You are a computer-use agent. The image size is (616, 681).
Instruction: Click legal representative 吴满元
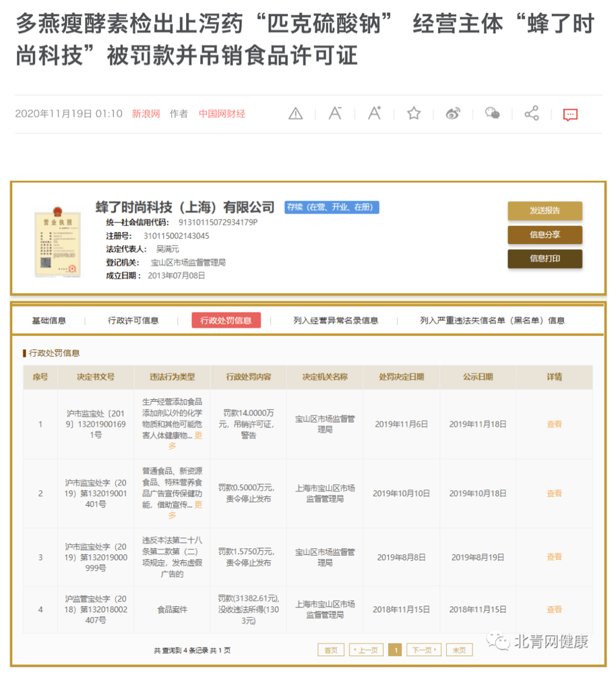168,249
